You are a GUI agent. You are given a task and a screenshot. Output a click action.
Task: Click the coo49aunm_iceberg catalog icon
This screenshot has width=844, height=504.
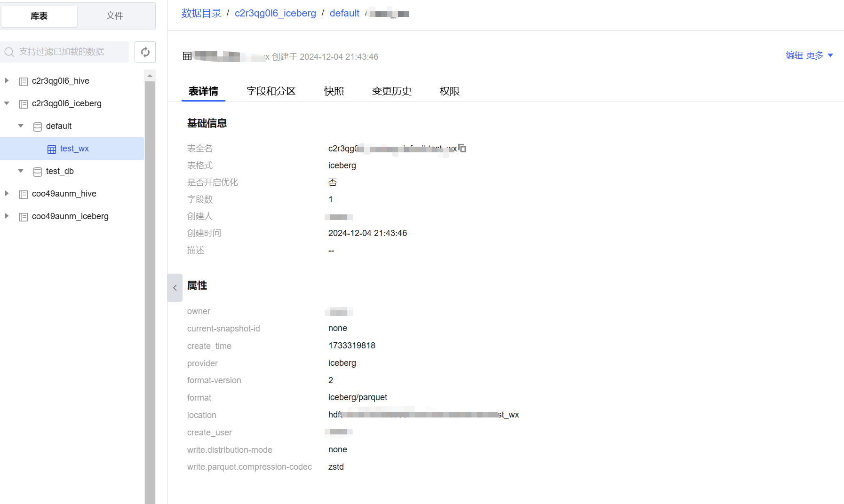pos(24,217)
